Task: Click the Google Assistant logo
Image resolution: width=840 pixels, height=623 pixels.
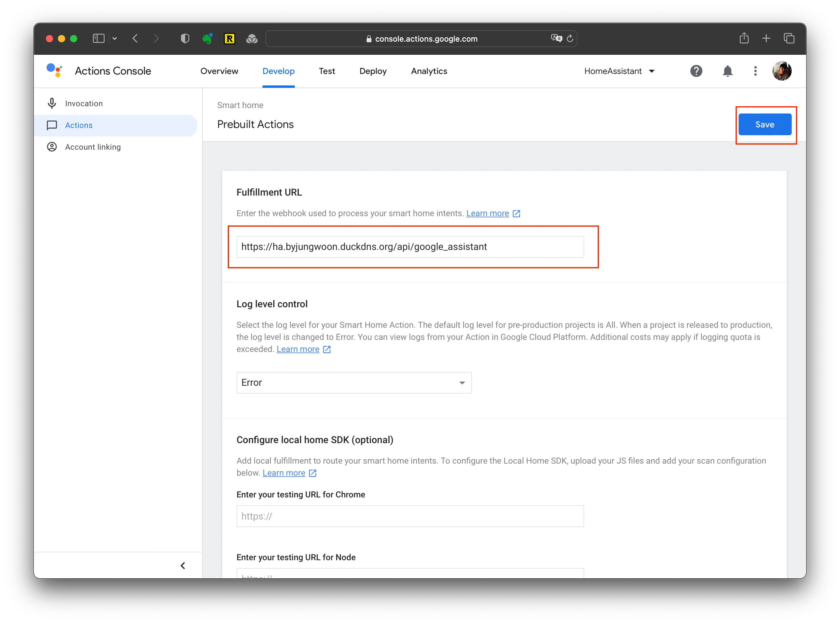Action: (x=54, y=71)
